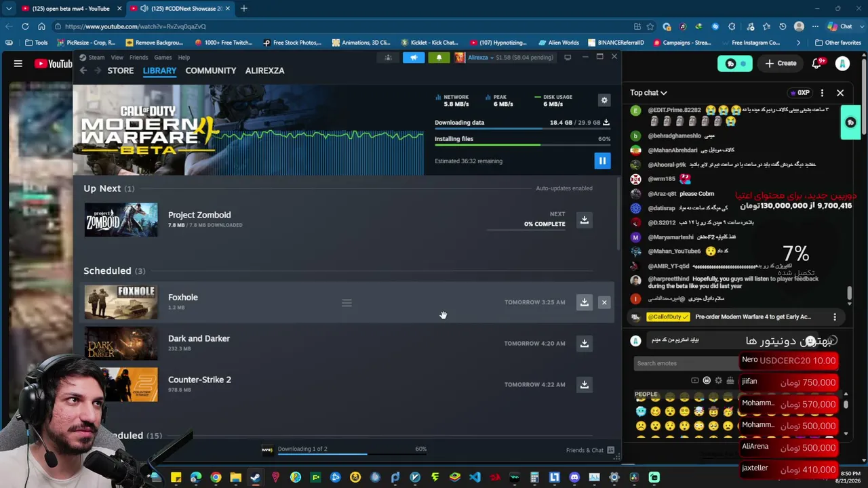Open Steam Friends & Chat
This screenshot has height=488, width=868.
pos(590,450)
